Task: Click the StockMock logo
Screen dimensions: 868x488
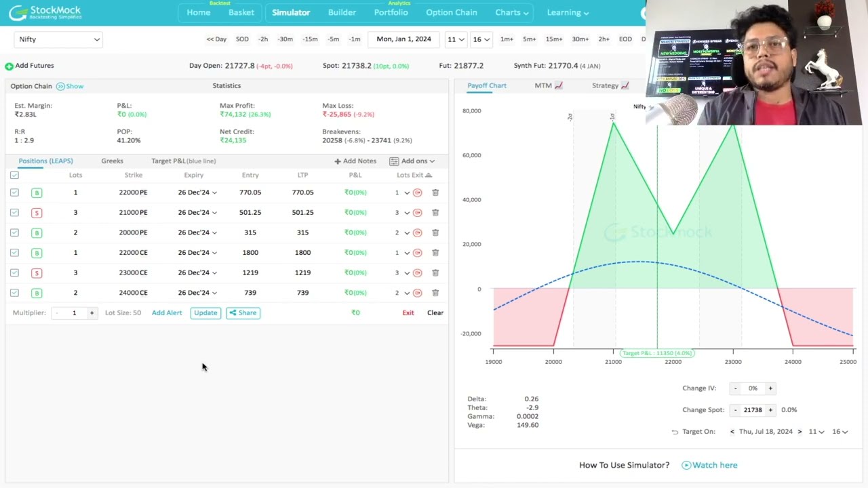Action: coord(45,12)
